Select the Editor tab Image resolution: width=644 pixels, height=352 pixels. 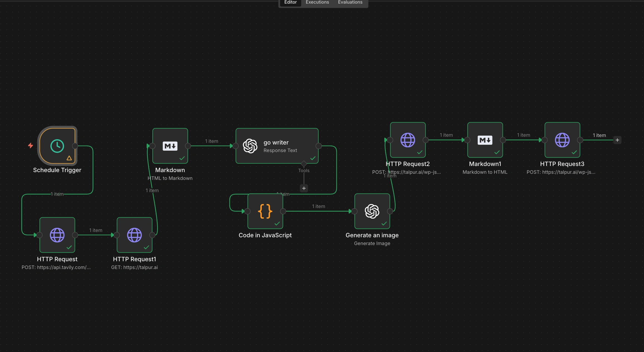point(290,3)
